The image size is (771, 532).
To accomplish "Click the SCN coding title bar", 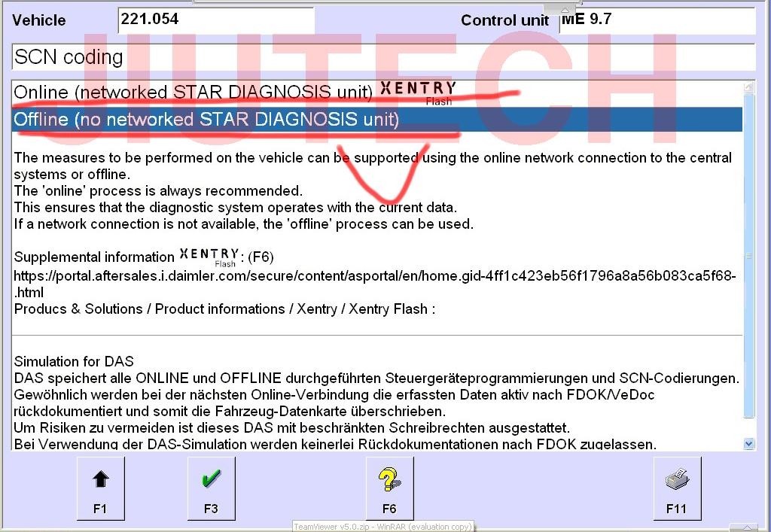I will [x=382, y=57].
